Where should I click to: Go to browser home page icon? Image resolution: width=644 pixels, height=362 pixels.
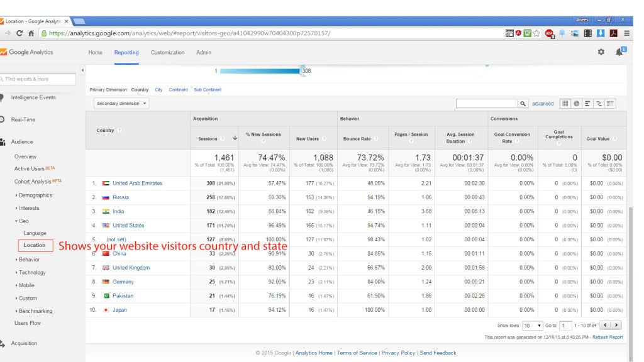(31, 33)
